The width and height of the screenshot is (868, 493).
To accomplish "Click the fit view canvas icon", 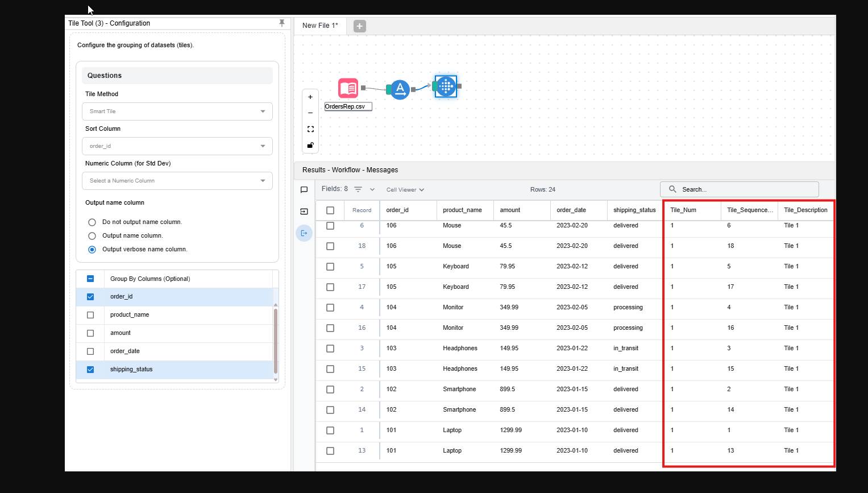I will [x=310, y=129].
